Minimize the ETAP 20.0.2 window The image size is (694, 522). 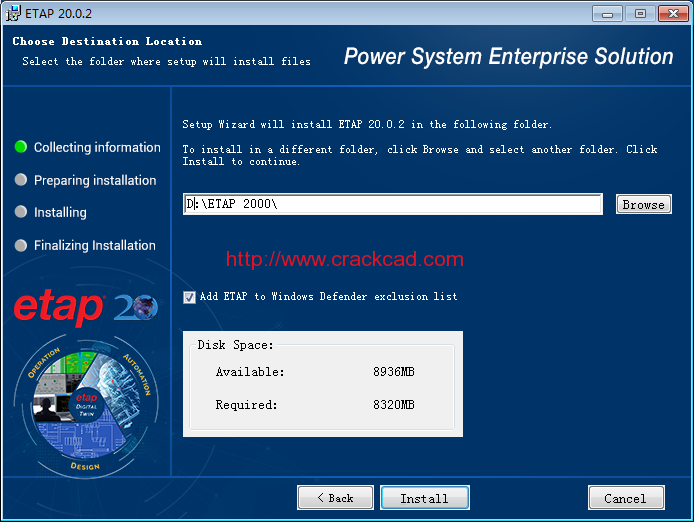pos(607,14)
